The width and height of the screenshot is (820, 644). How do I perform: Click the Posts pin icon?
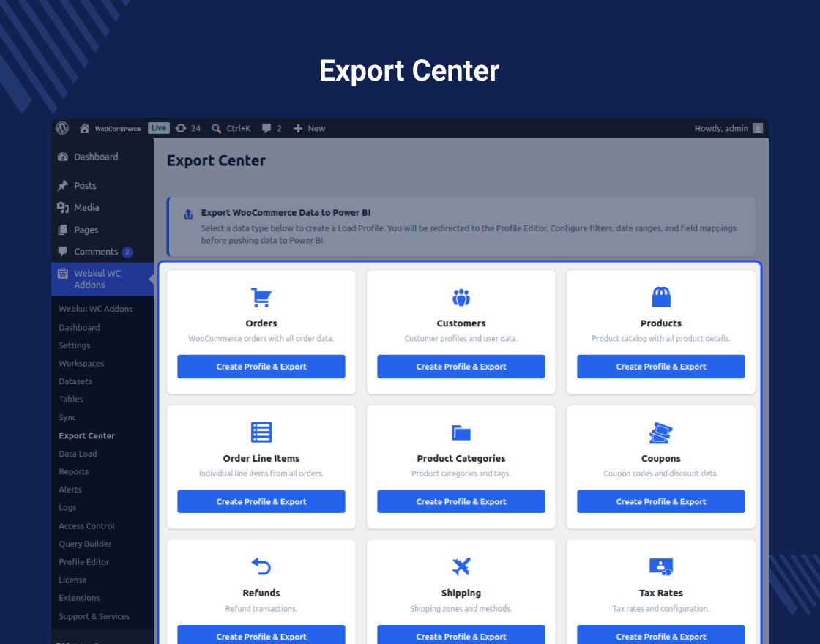[63, 186]
